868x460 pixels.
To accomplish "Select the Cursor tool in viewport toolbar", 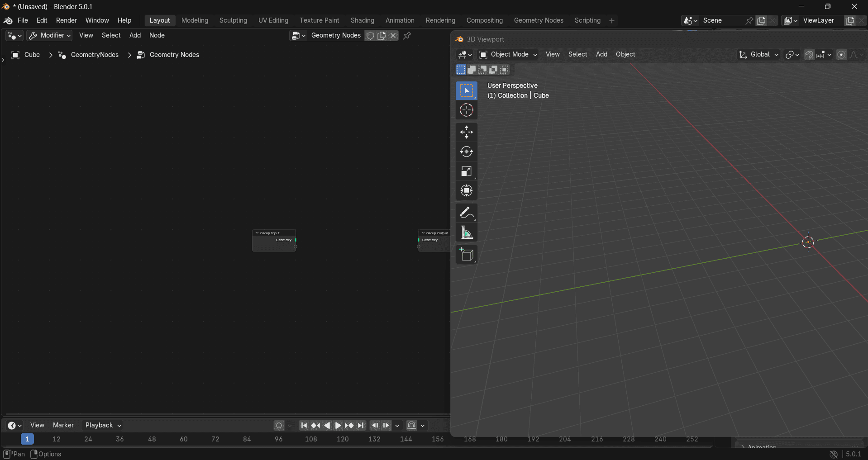I will [x=466, y=110].
